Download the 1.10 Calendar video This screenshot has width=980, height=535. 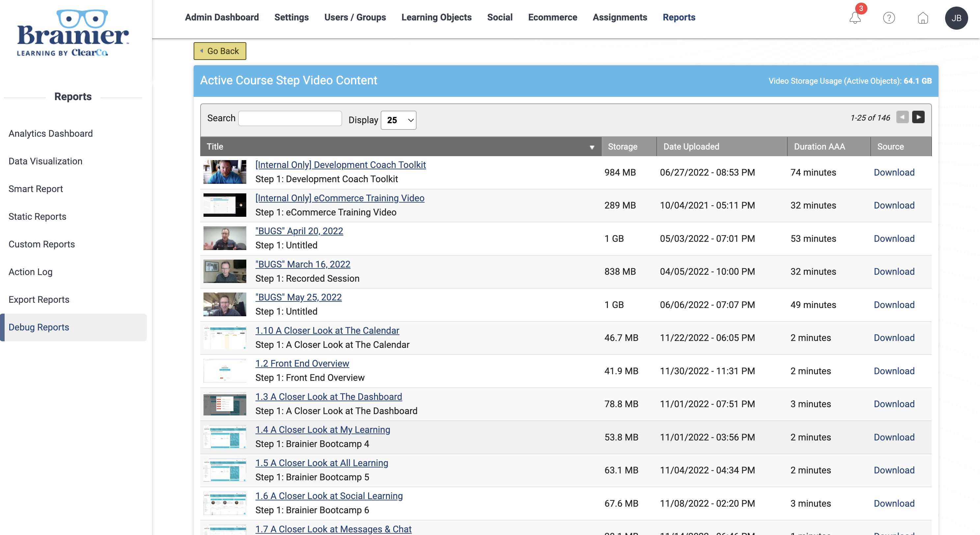tap(894, 338)
